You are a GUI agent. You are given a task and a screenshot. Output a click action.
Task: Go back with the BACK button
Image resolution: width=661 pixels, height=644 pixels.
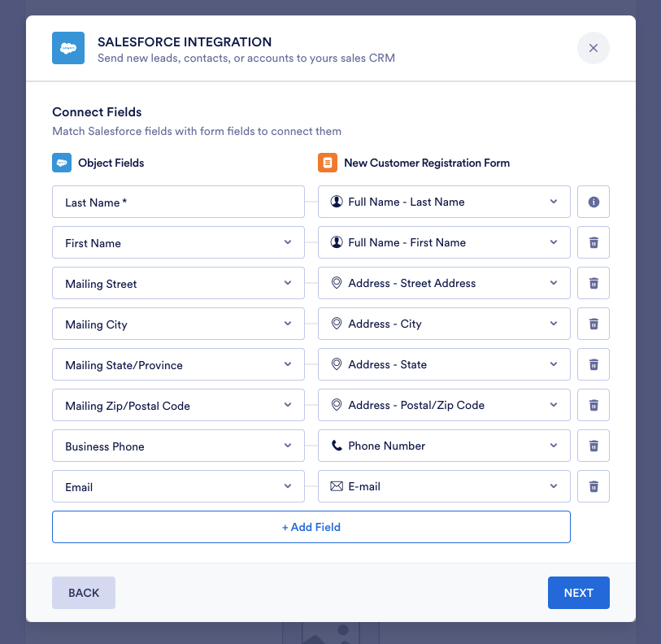(84, 593)
